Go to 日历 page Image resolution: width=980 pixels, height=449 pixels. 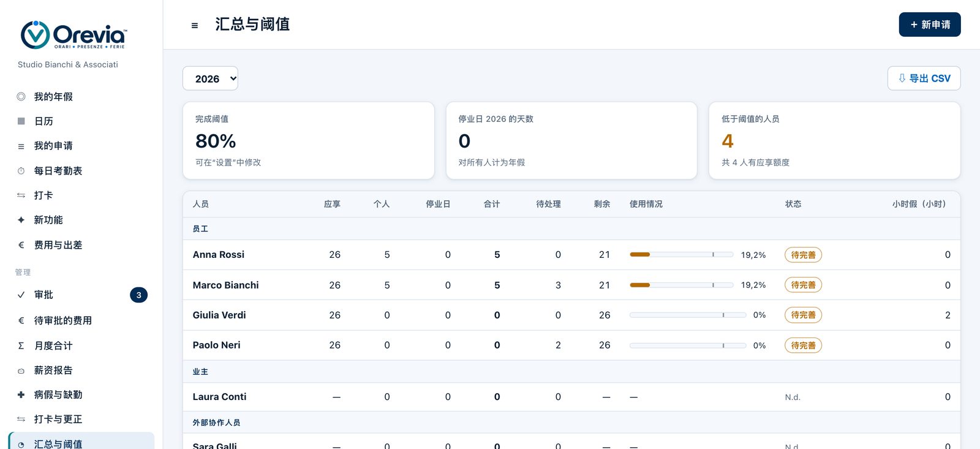(x=81, y=121)
